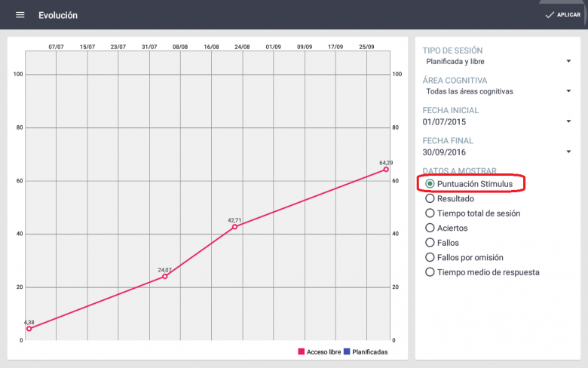Screen dimensions: 588x368
Task: Click the Aplicar button text
Action: (x=568, y=15)
